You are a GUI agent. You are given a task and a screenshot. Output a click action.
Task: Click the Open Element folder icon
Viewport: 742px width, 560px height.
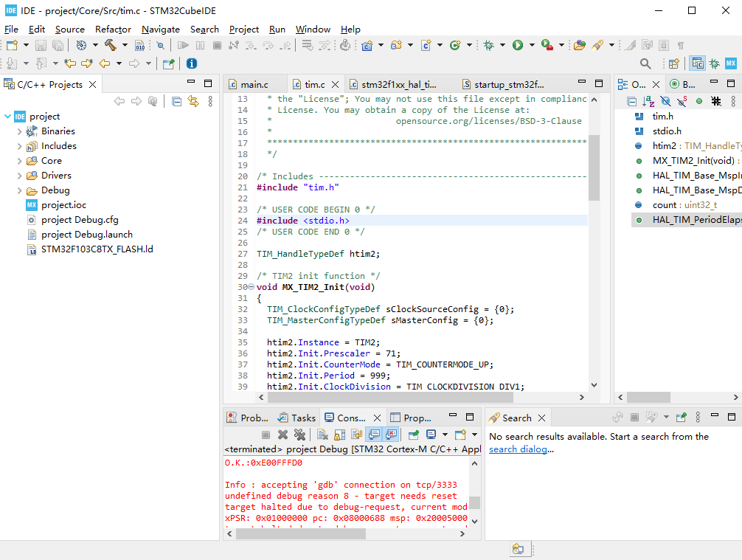coord(580,46)
